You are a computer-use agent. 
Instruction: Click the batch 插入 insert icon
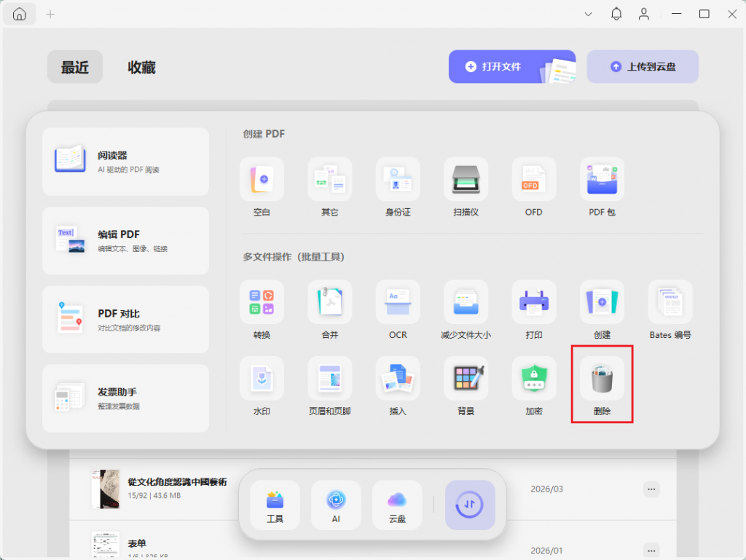pyautogui.click(x=398, y=379)
